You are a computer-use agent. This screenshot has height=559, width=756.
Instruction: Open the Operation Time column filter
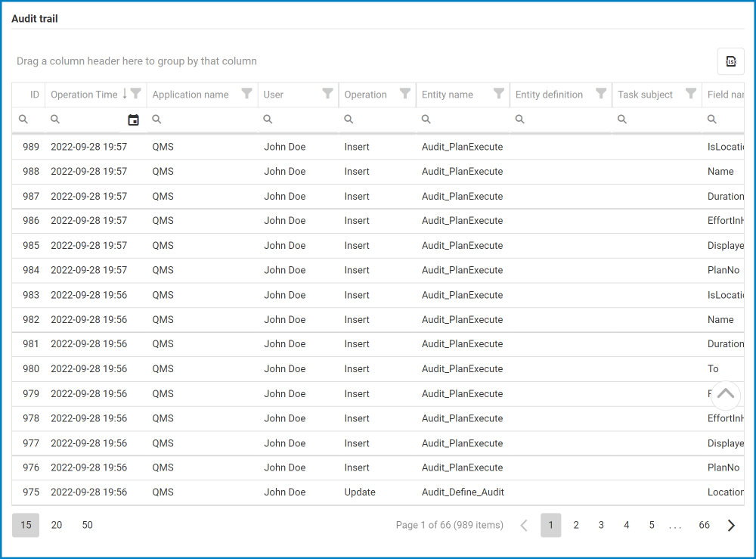136,94
